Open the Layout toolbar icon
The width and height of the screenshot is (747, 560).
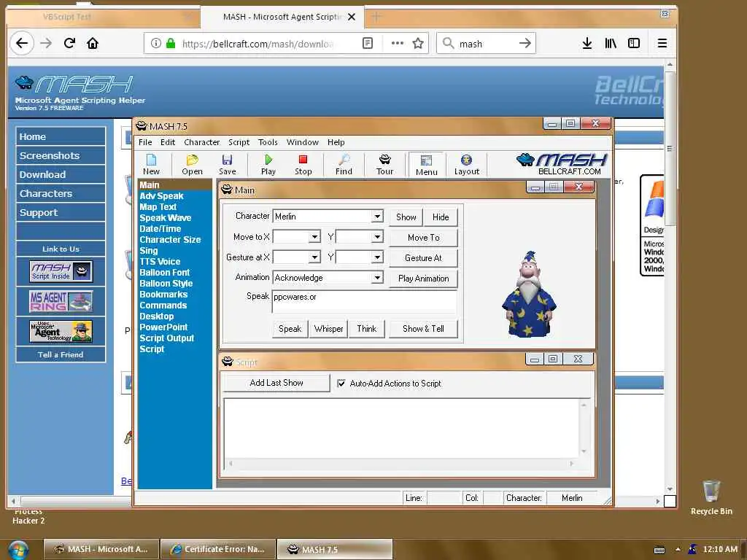466,165
